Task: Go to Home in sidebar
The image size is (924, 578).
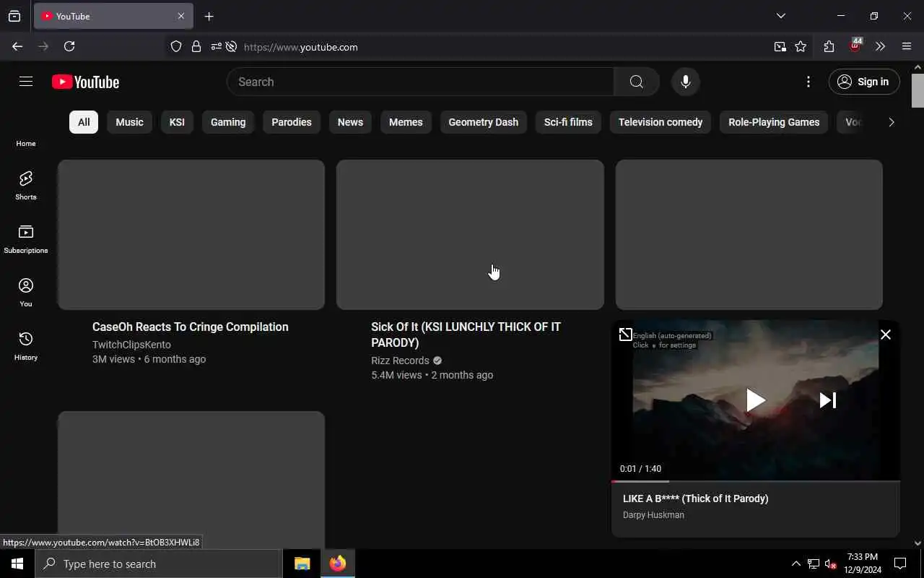Action: click(x=26, y=143)
